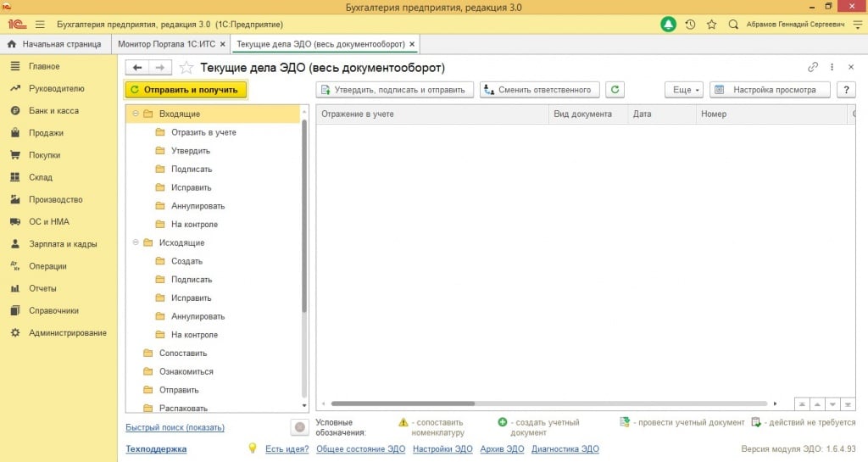Click the notifications bell icon
This screenshot has height=462, width=868.
coord(669,25)
